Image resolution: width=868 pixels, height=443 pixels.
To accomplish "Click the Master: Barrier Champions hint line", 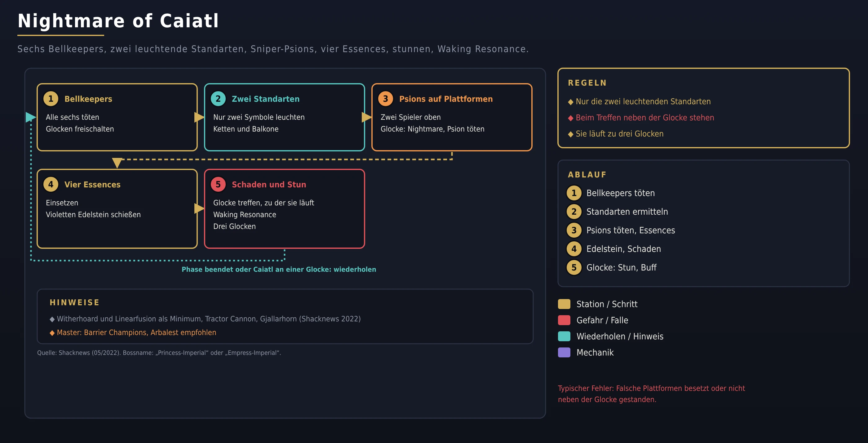I will 133,333.
